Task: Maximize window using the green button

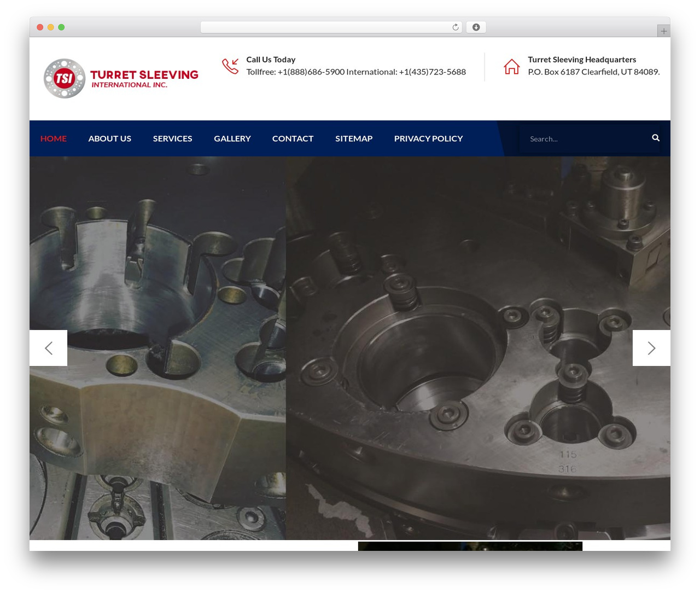Action: pos(61,27)
